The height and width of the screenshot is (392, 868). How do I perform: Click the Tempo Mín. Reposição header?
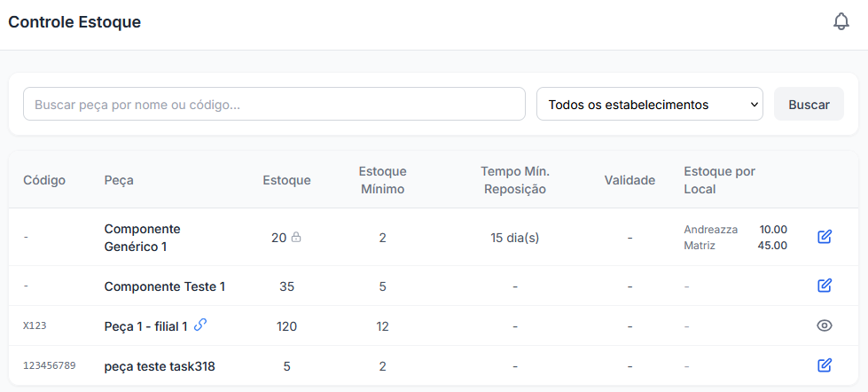pos(515,180)
